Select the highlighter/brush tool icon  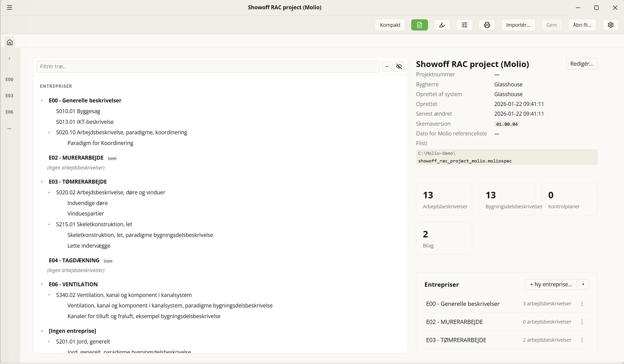click(x=442, y=25)
